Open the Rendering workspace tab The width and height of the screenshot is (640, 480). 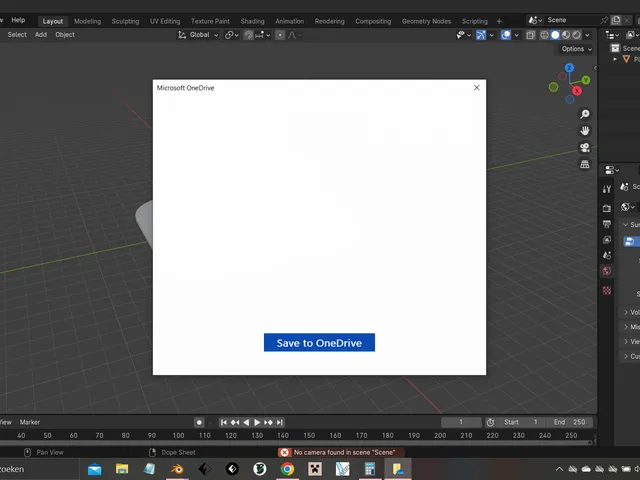coord(329,21)
